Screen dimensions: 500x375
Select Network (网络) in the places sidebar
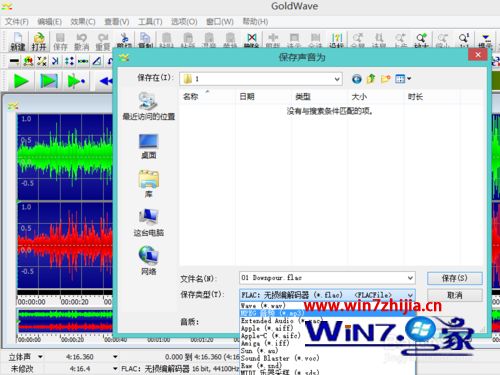pos(149,261)
